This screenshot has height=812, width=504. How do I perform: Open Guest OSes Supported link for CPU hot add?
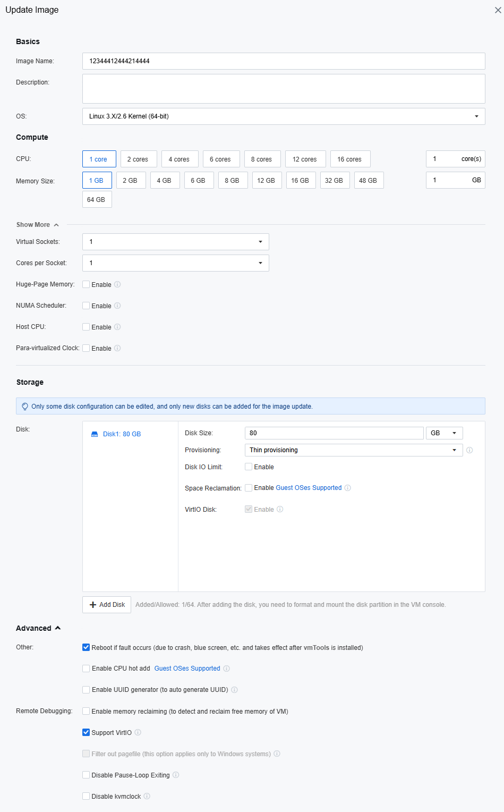click(x=187, y=669)
